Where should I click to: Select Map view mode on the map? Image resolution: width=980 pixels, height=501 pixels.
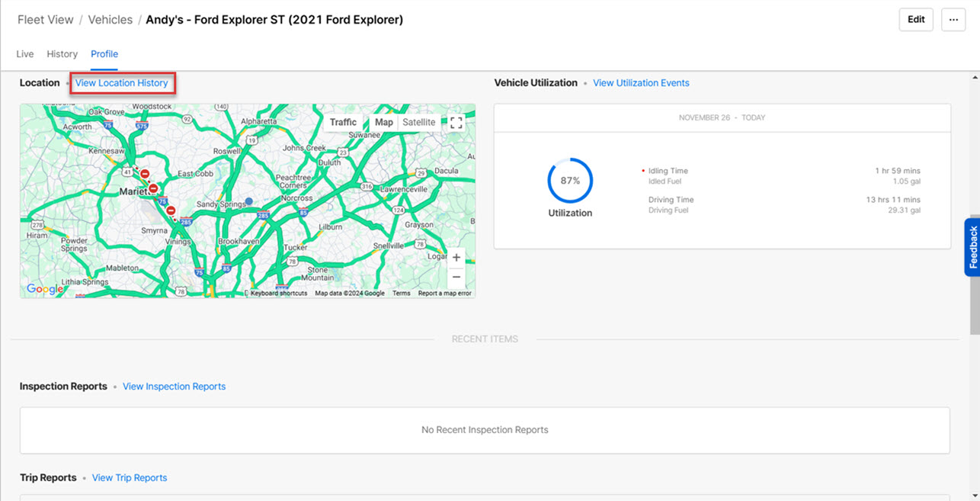pyautogui.click(x=383, y=122)
